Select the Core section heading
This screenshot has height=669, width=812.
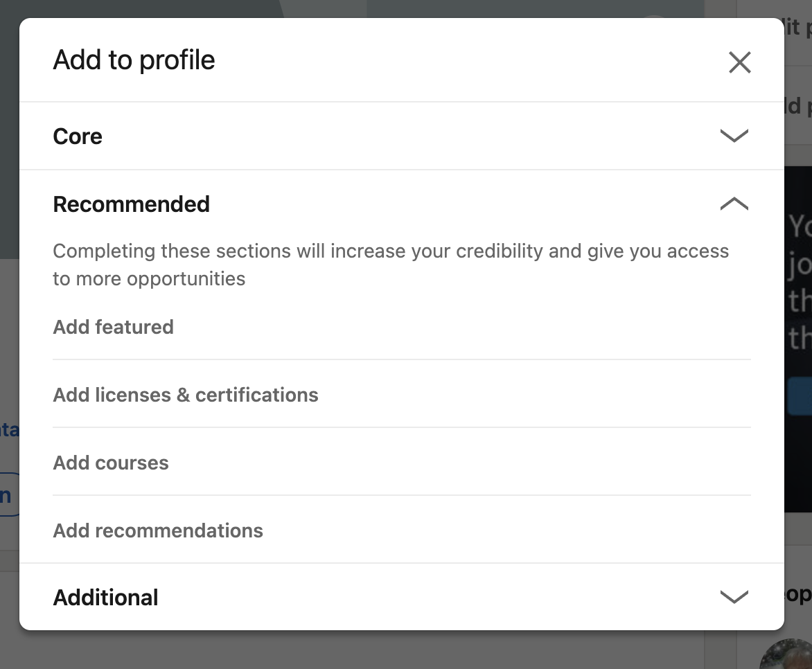click(78, 136)
